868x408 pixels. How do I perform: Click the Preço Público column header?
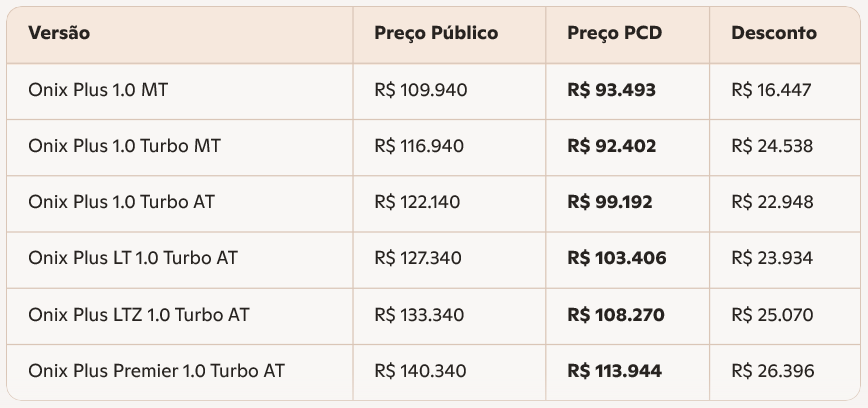click(x=436, y=33)
